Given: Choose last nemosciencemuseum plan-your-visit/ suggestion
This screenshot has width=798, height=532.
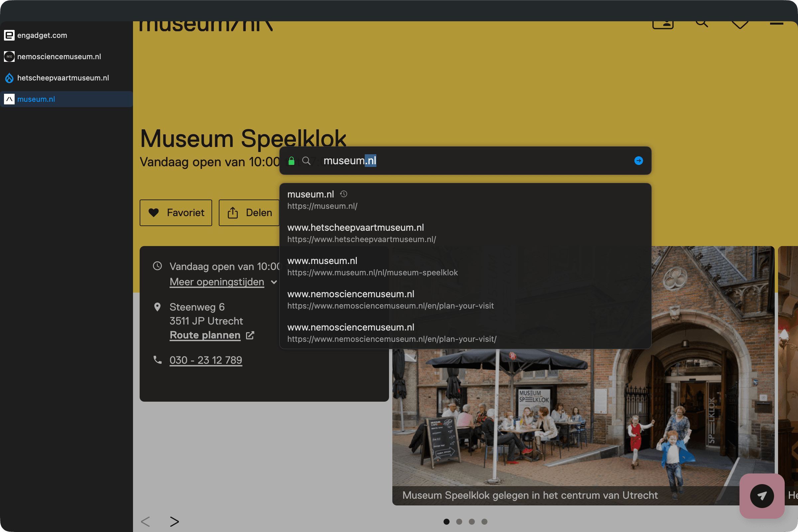Looking at the screenshot, I should click(465, 333).
